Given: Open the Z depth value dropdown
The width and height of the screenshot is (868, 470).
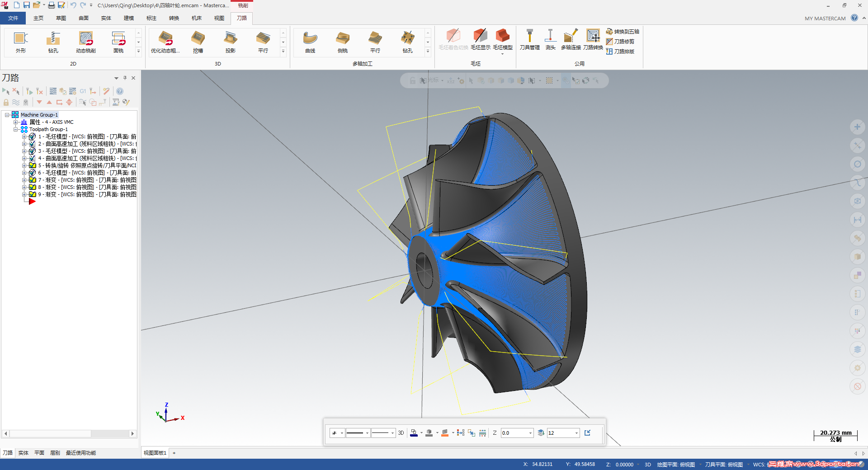Looking at the screenshot, I should 530,433.
